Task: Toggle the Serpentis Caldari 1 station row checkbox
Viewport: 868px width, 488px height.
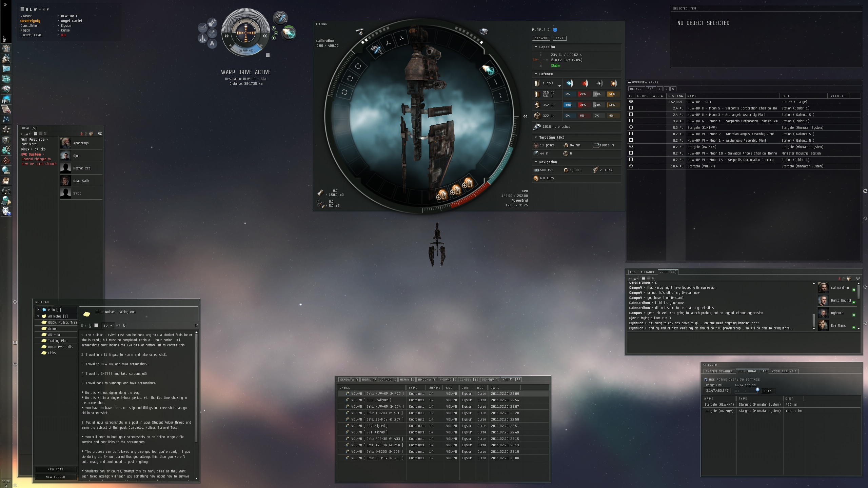Action: pos(631,108)
